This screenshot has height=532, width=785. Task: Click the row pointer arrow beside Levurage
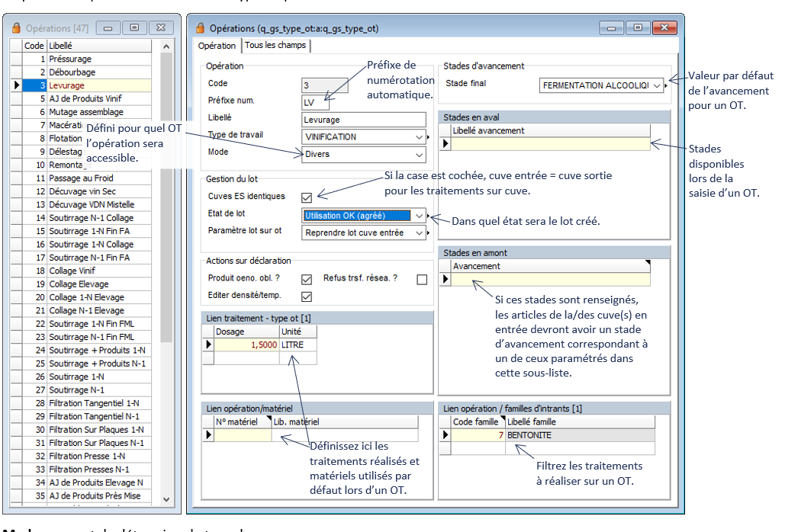point(16,85)
